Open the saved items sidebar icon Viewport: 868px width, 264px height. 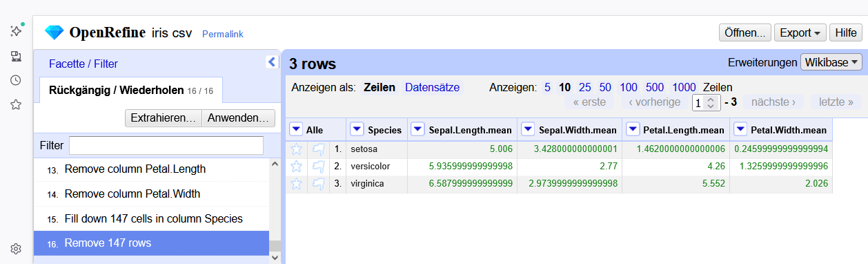point(16,56)
